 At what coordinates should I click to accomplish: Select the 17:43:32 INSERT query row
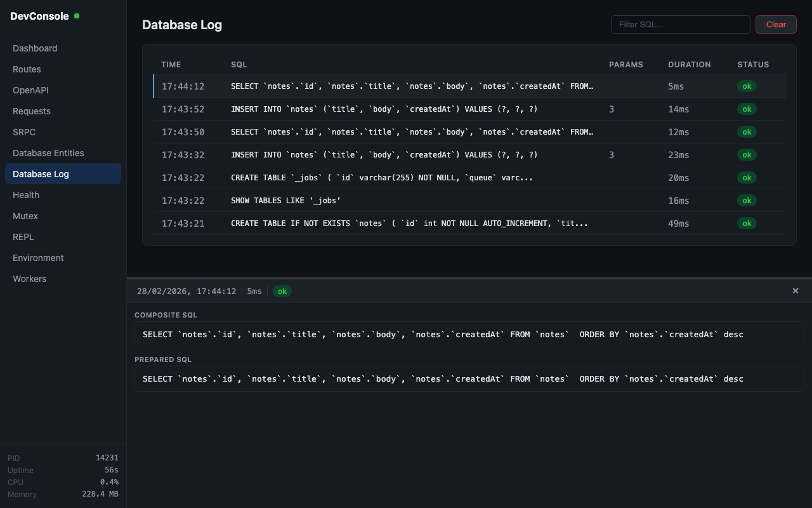tap(469, 155)
